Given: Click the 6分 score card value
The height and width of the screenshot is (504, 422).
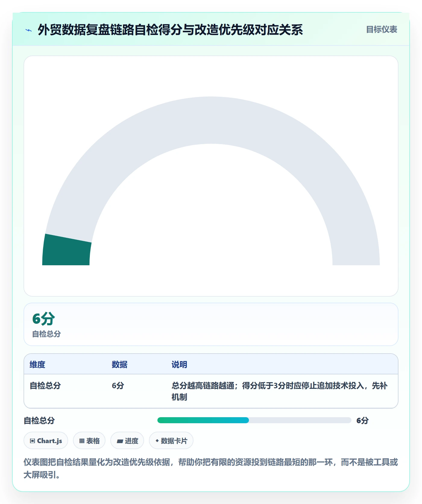Looking at the screenshot, I should coord(44,319).
